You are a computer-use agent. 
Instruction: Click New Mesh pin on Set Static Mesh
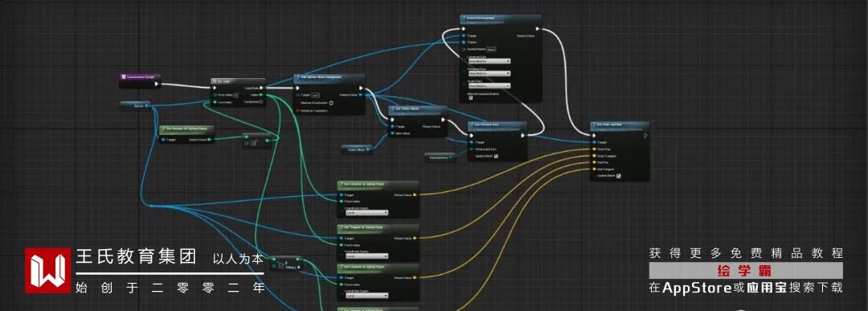coord(392,133)
